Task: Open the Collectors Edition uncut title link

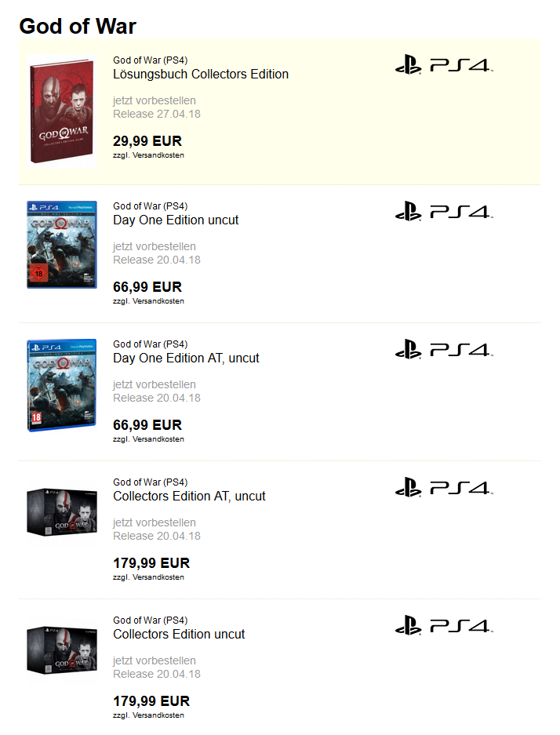Action: coord(179,635)
